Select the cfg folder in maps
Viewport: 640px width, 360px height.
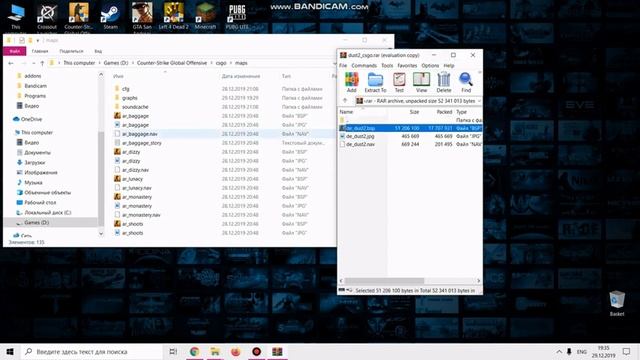[x=125, y=89]
